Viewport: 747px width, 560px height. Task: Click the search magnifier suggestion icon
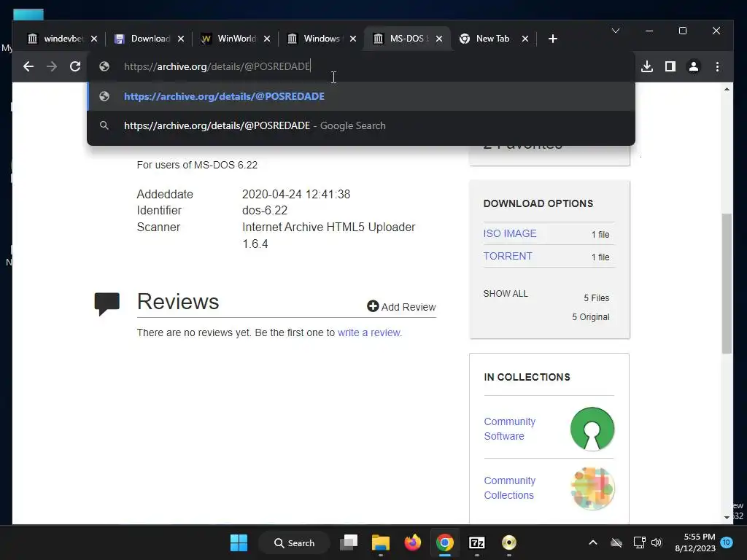[x=104, y=125]
